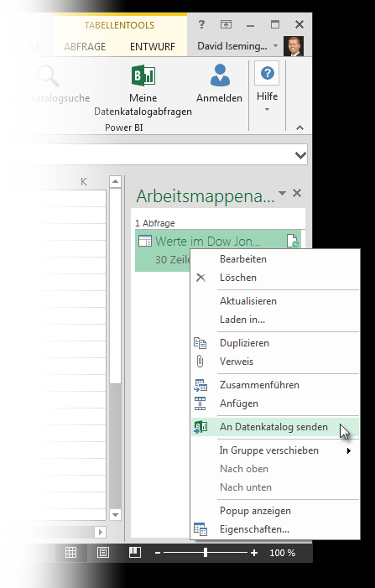The height and width of the screenshot is (588, 375).
Task: Click the vertical scrollbar up arrow
Action: tap(115, 182)
